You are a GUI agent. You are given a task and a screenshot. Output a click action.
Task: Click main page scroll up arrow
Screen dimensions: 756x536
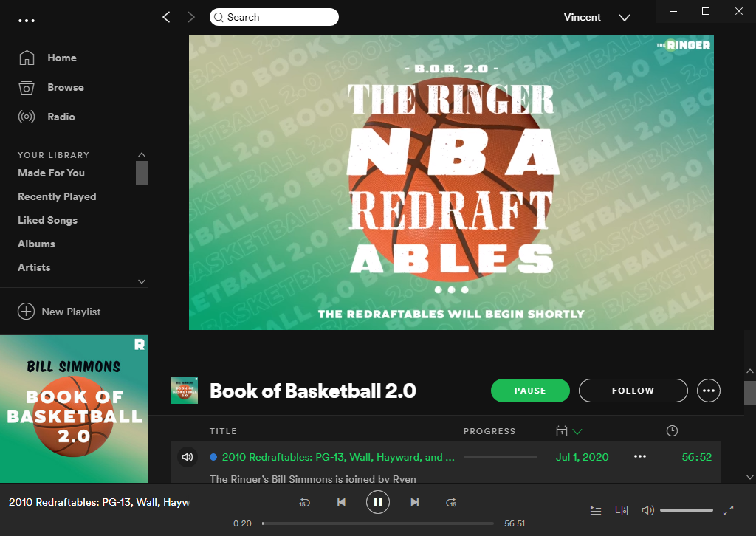pyautogui.click(x=750, y=371)
